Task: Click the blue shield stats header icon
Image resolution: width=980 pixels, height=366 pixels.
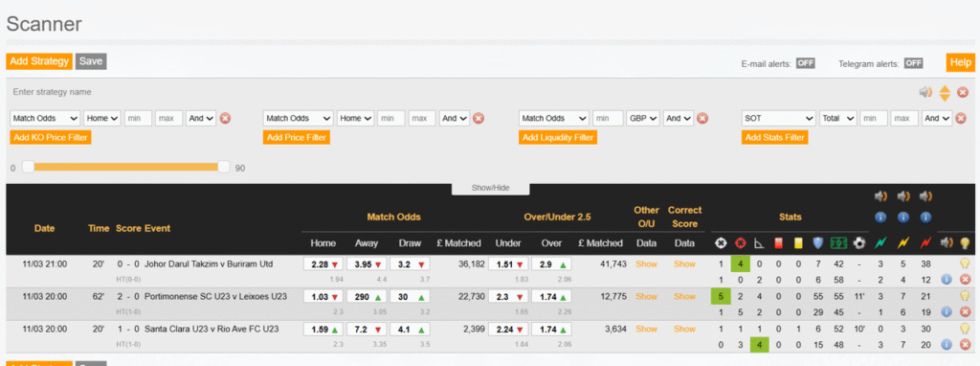Action: click(817, 242)
